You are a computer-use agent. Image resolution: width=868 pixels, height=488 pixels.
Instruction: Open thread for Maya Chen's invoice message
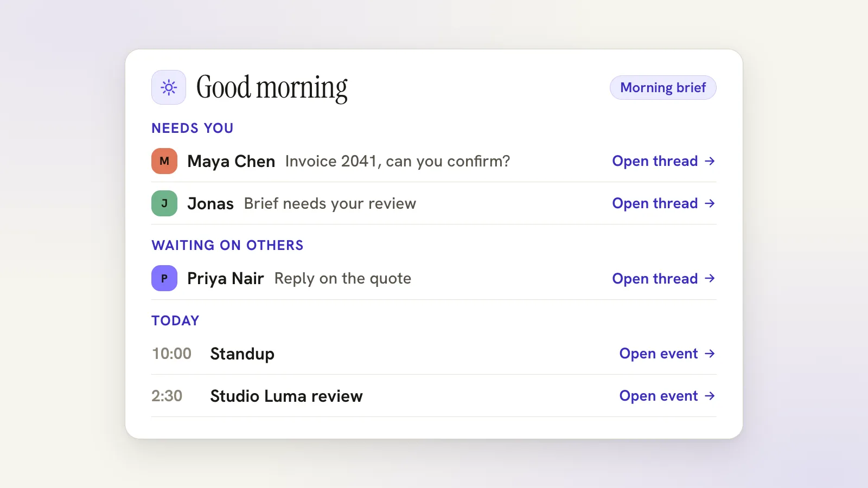coord(664,161)
